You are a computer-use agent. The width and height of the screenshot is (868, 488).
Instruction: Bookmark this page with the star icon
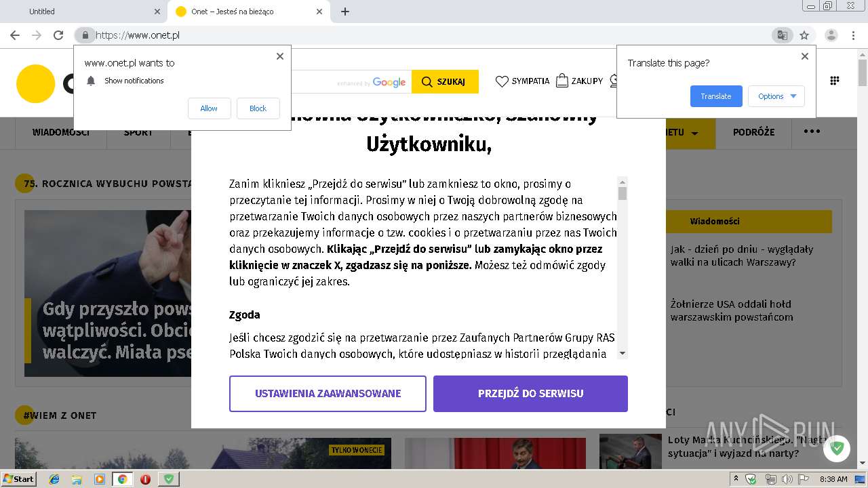click(804, 35)
